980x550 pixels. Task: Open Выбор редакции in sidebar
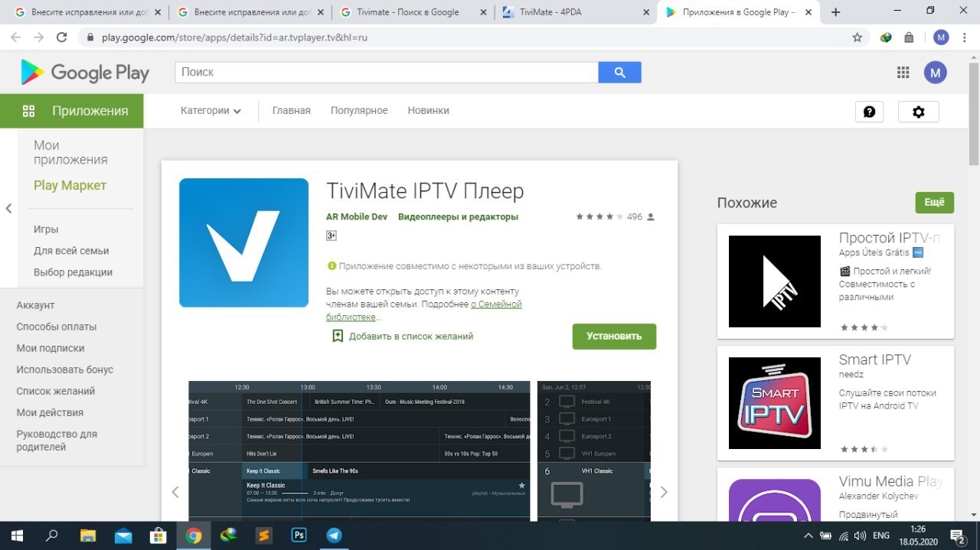73,272
